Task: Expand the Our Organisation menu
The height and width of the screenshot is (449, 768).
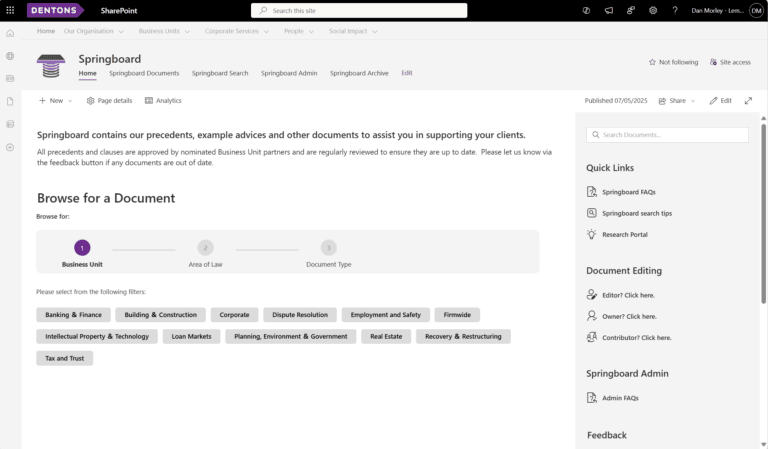Action: tap(94, 31)
